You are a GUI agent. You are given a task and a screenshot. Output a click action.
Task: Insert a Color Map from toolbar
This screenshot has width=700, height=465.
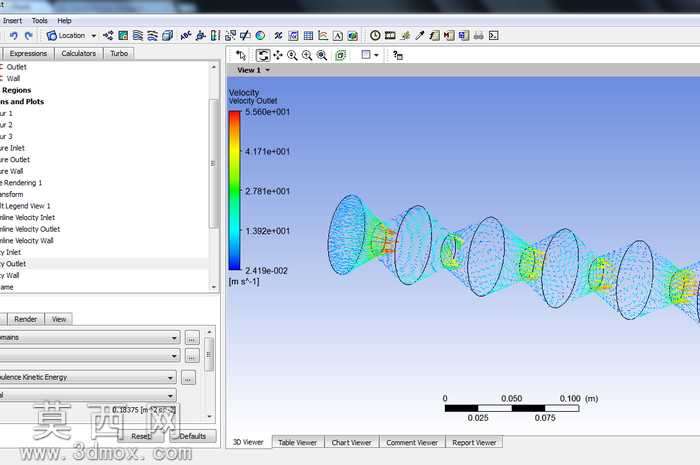click(x=260, y=35)
